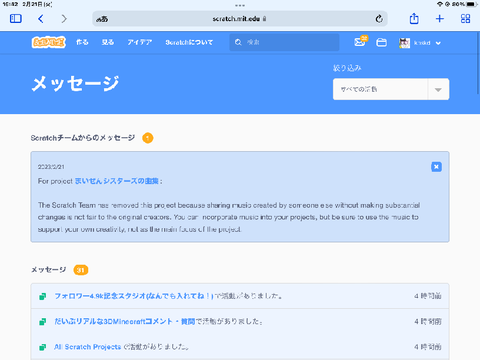Open the すべての活動 filter dropdown
The width and height of the screenshot is (480, 360).
tap(391, 89)
